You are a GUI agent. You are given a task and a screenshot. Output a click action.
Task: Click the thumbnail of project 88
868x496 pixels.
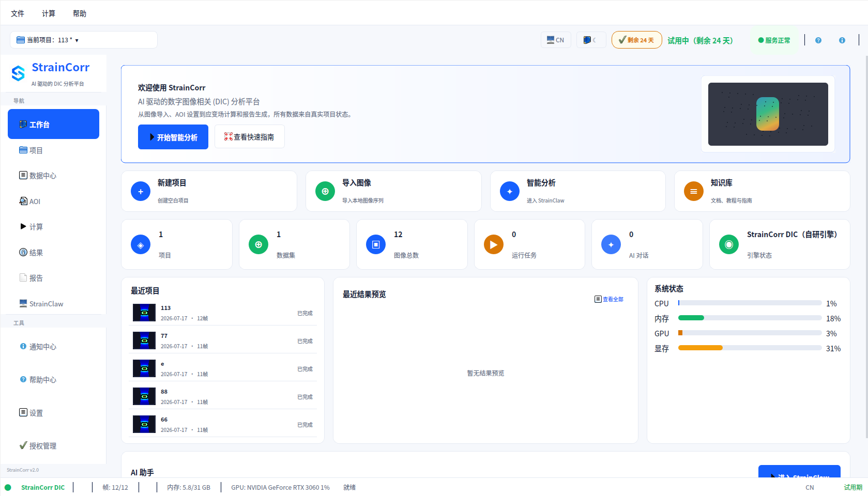pos(144,396)
